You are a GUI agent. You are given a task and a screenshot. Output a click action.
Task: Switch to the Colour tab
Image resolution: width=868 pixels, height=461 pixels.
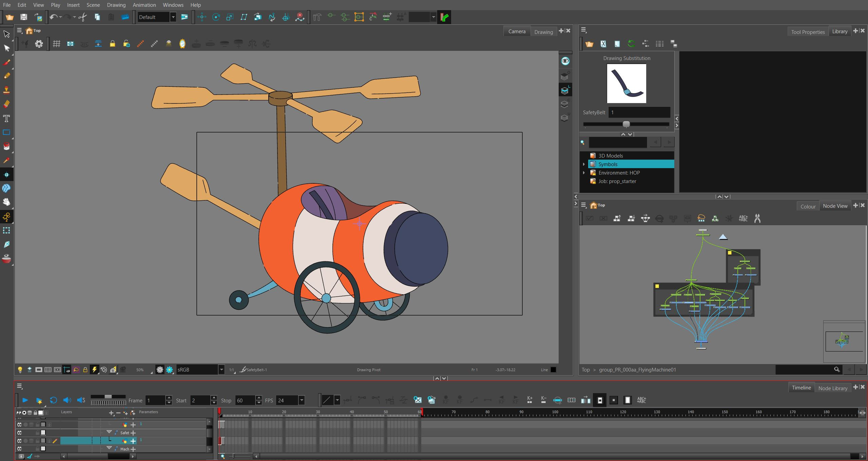[x=808, y=206]
